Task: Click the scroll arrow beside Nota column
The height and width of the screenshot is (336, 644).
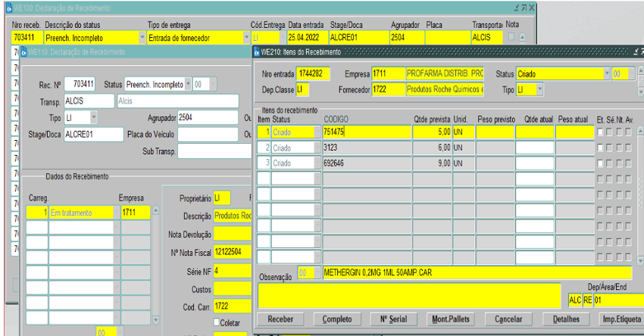Action: pyautogui.click(x=522, y=36)
